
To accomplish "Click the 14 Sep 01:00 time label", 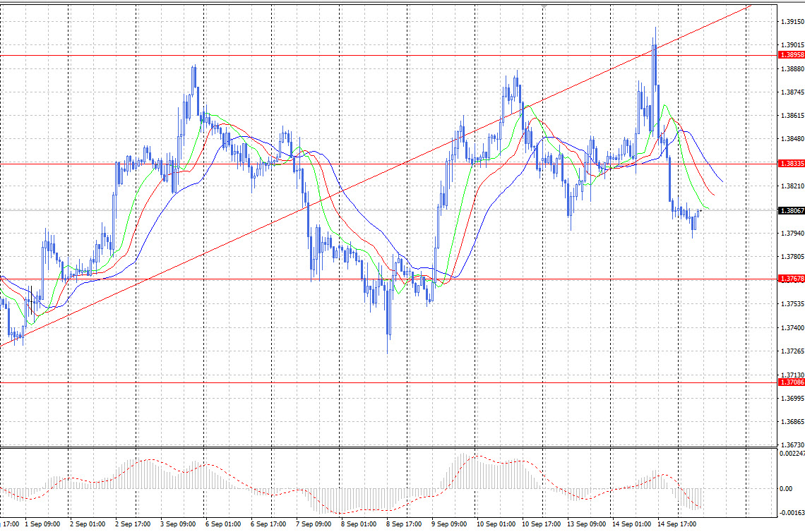I will tap(631, 524).
